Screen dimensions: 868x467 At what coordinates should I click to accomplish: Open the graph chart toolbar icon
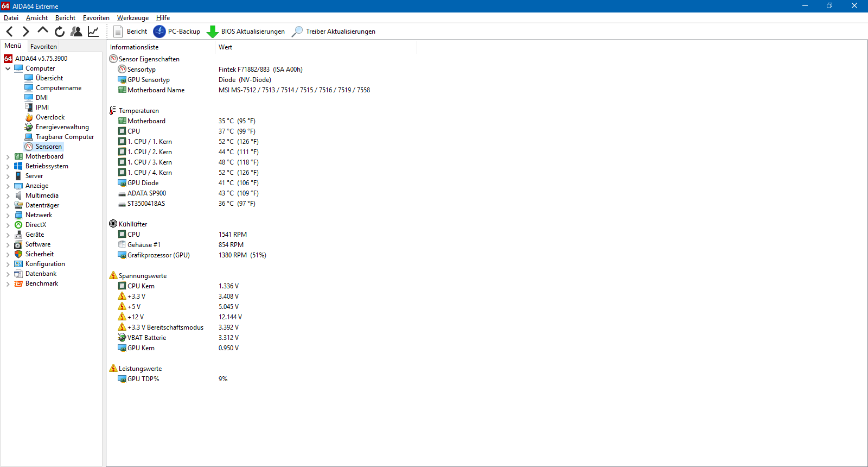click(x=93, y=31)
